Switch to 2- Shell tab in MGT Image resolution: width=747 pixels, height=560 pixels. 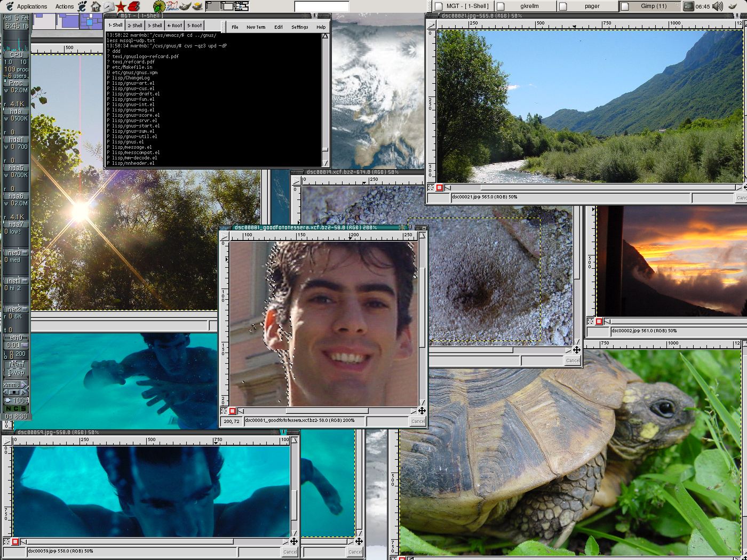pos(135,25)
